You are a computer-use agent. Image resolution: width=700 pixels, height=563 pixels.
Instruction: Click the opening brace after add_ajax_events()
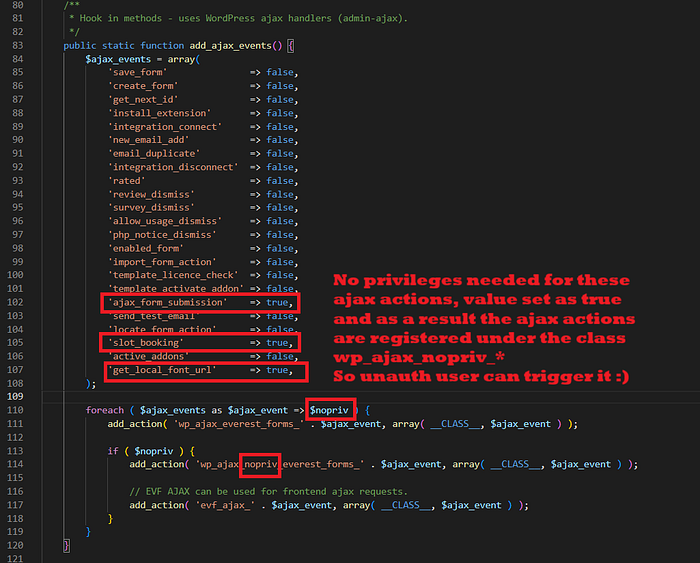click(291, 46)
